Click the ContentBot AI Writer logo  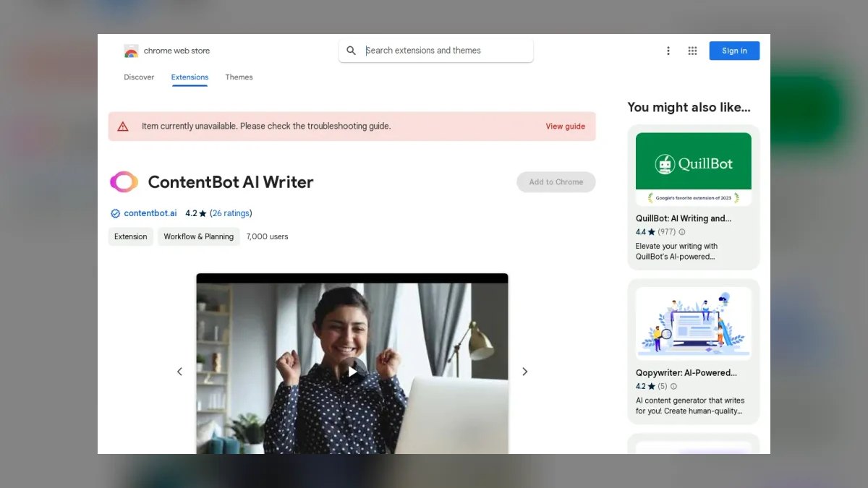click(x=124, y=182)
